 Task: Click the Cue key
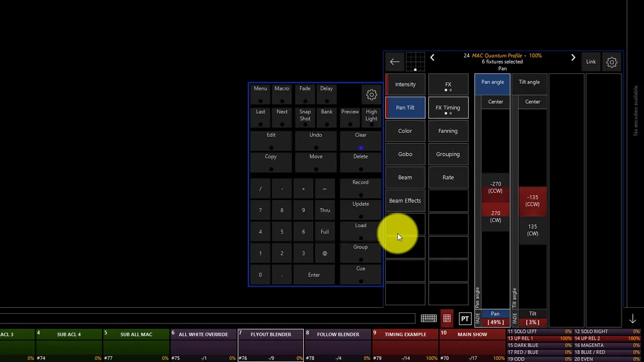(x=361, y=274)
